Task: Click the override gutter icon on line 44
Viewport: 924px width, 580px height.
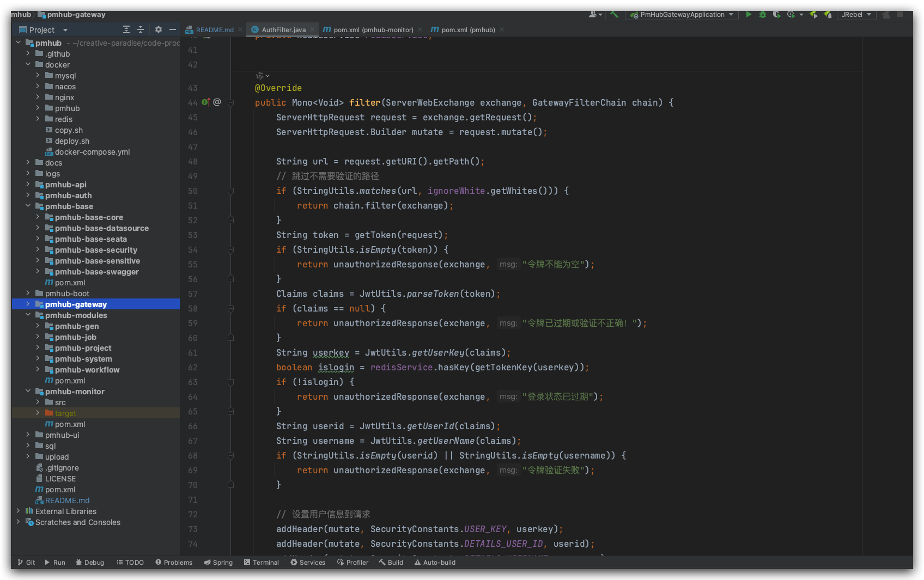Action: click(x=205, y=102)
